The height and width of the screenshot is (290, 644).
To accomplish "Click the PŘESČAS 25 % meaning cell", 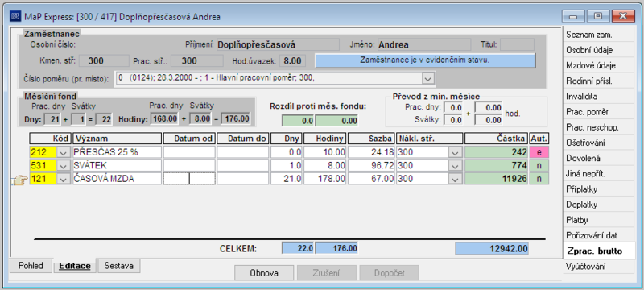I will (x=117, y=152).
